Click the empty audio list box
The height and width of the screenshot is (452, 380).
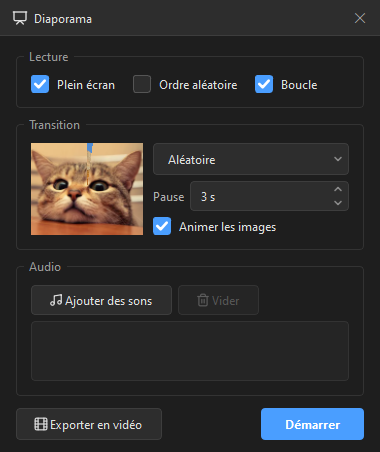[x=190, y=351]
